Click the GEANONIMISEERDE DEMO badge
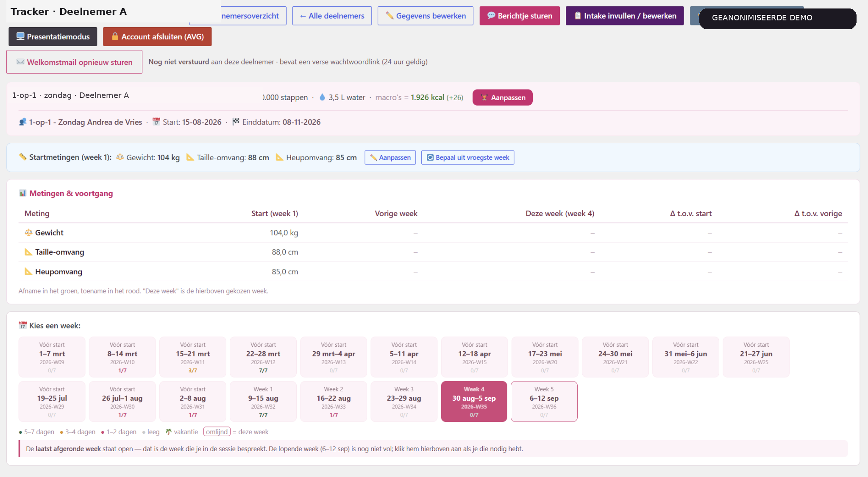The image size is (868, 477). click(x=778, y=18)
